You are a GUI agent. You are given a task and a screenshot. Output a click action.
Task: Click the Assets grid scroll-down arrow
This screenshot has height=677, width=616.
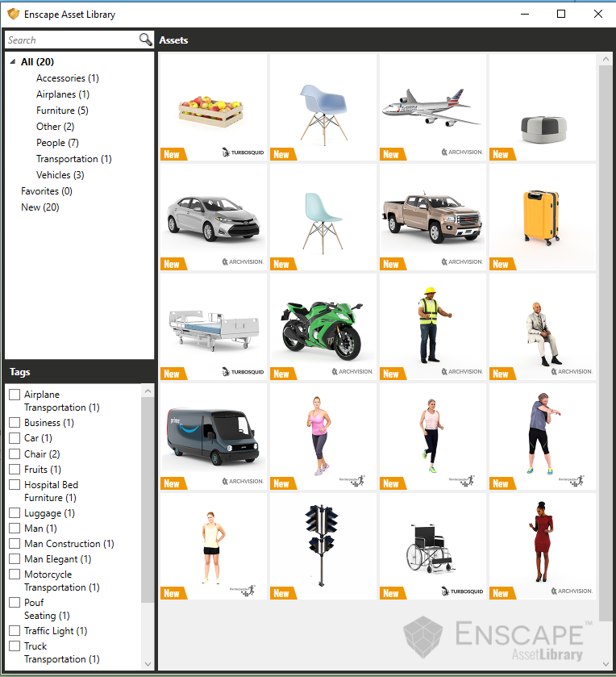[x=606, y=664]
